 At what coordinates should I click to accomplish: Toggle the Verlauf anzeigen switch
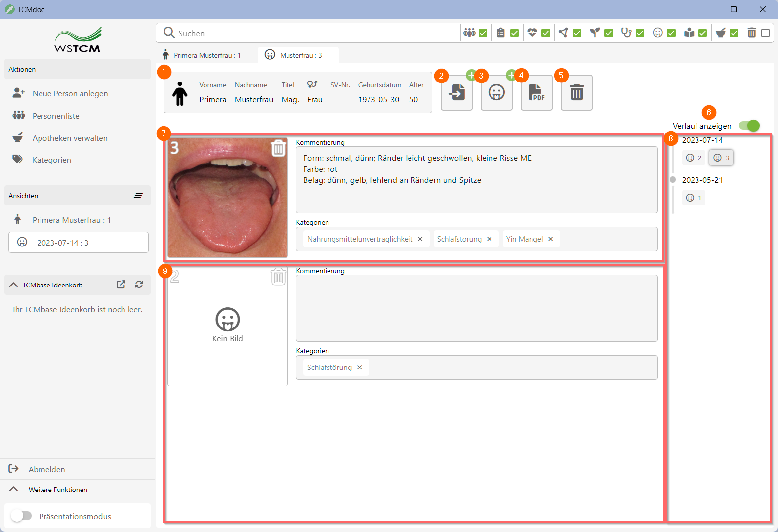749,126
